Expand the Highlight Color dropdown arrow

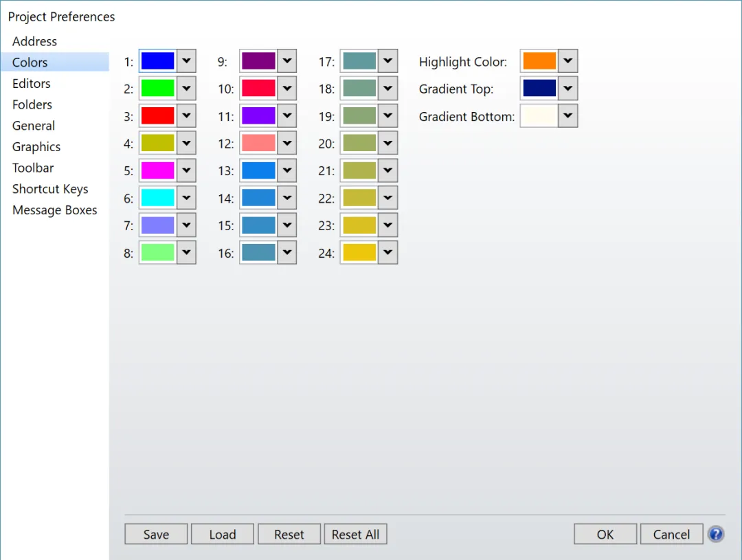click(x=567, y=61)
